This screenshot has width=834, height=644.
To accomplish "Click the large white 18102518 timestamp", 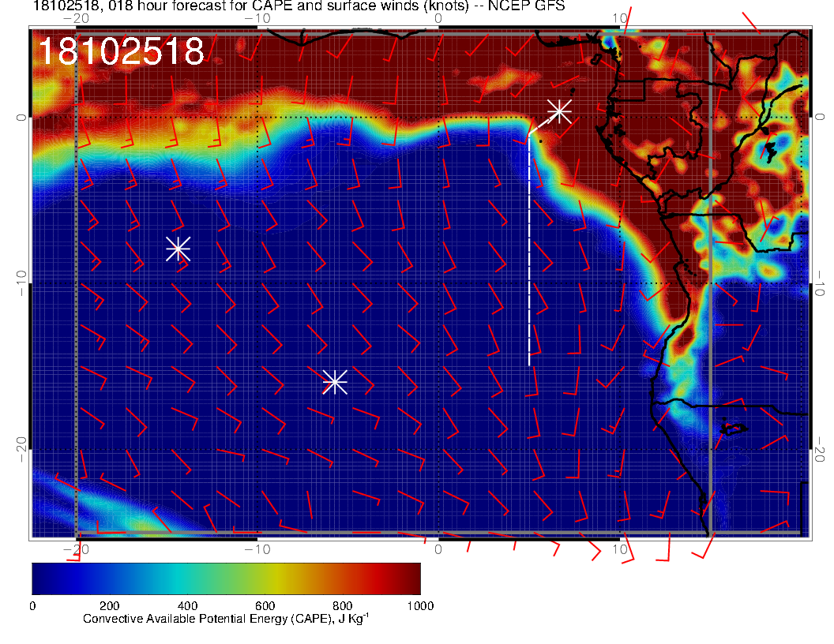I will pyautogui.click(x=121, y=52).
